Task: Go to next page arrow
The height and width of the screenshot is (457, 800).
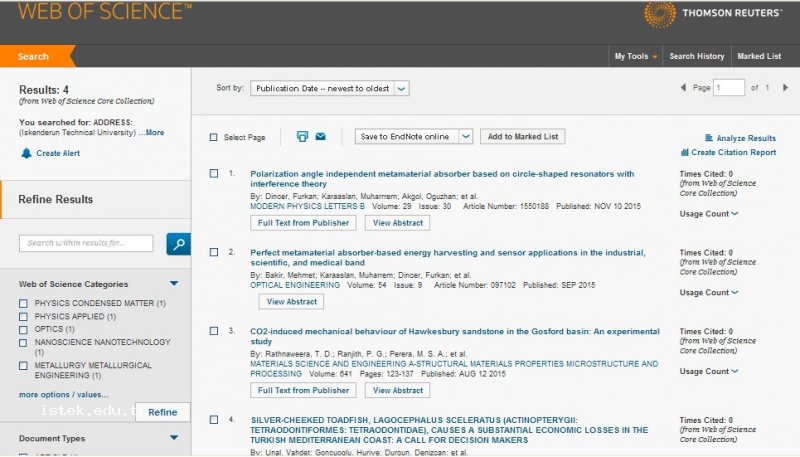Action: coord(785,88)
